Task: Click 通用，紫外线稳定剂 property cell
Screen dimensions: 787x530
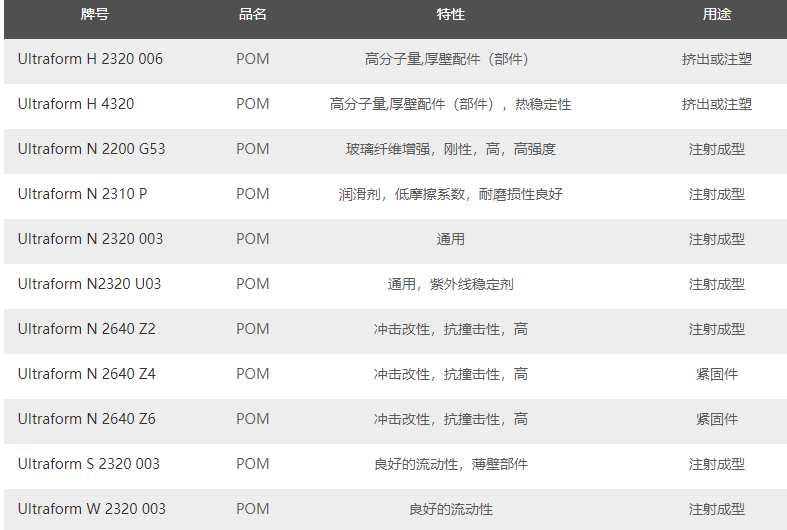Action: 451,284
